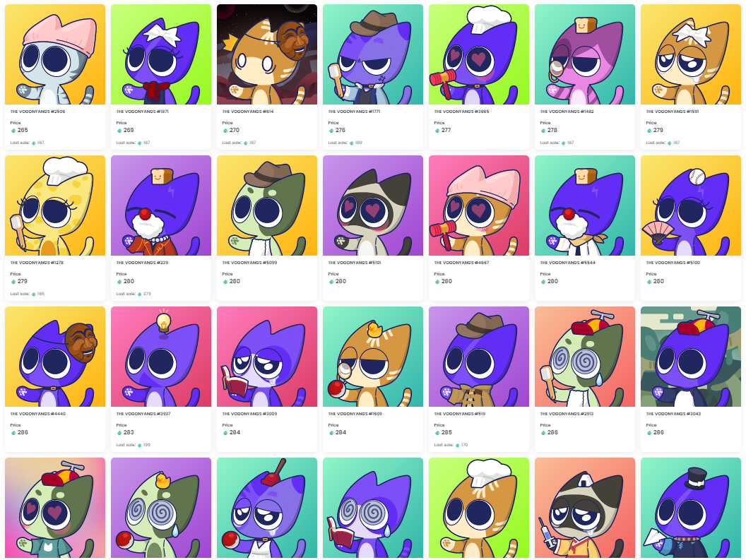Image resolution: width=746 pixels, height=560 pixels.
Task: Select the Vogonyangs #2913 spiral-eyed cat image
Action: (x=585, y=357)
